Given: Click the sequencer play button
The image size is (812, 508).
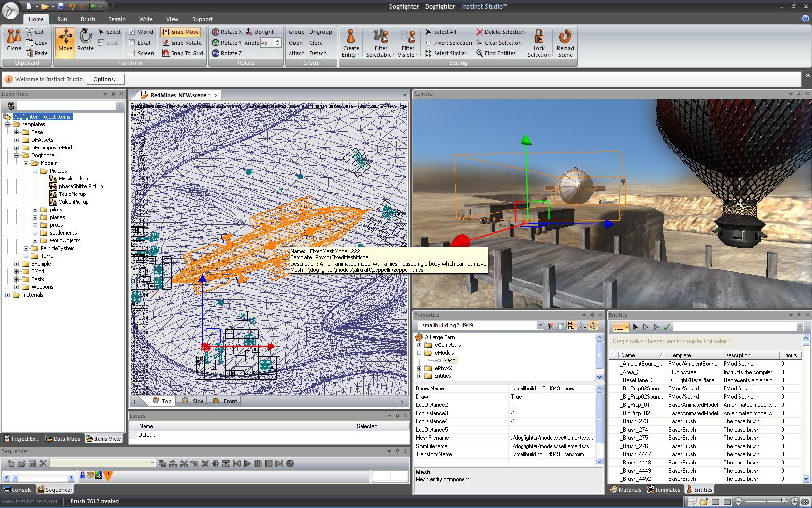Looking at the screenshot, I should coord(247,463).
